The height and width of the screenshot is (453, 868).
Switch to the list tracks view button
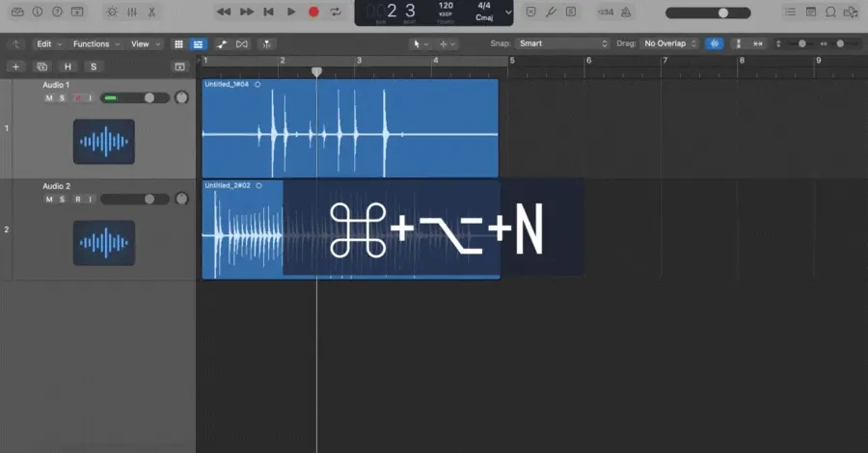coord(198,44)
